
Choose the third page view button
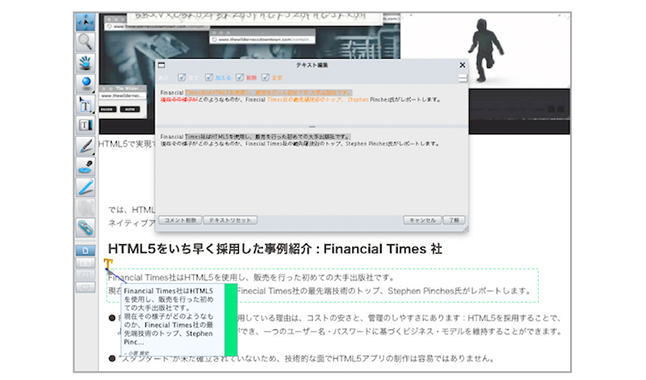85,275
